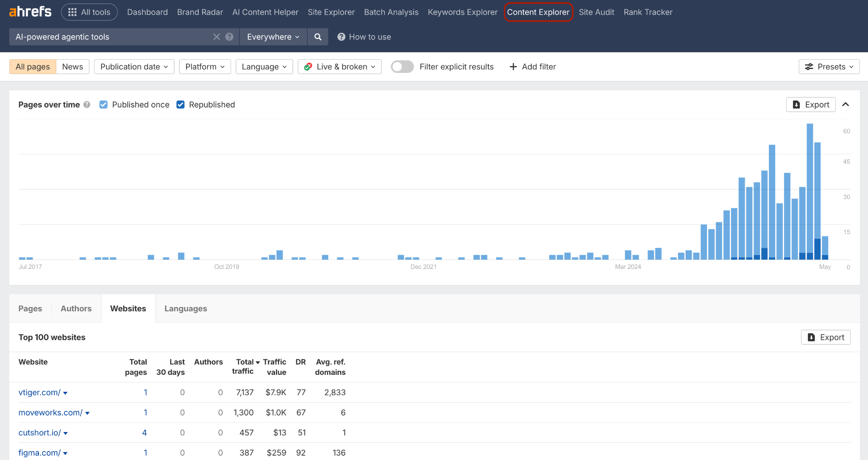The image size is (868, 460).
Task: Click the How to use link
Action: coord(370,37)
